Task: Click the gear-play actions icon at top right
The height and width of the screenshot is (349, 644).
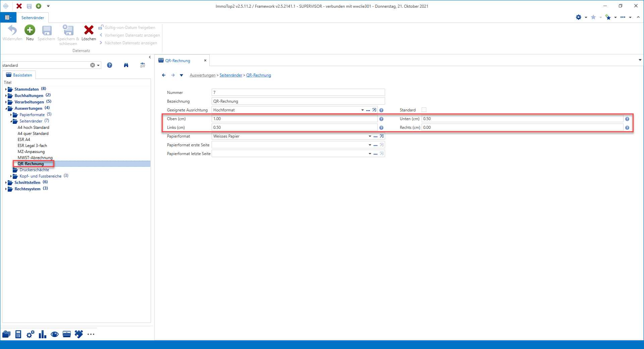Action: coord(579,17)
